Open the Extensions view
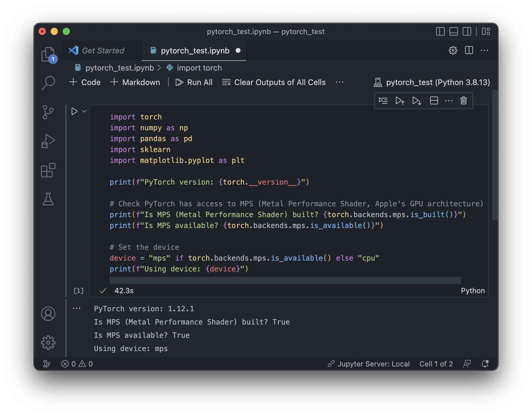 click(x=48, y=170)
